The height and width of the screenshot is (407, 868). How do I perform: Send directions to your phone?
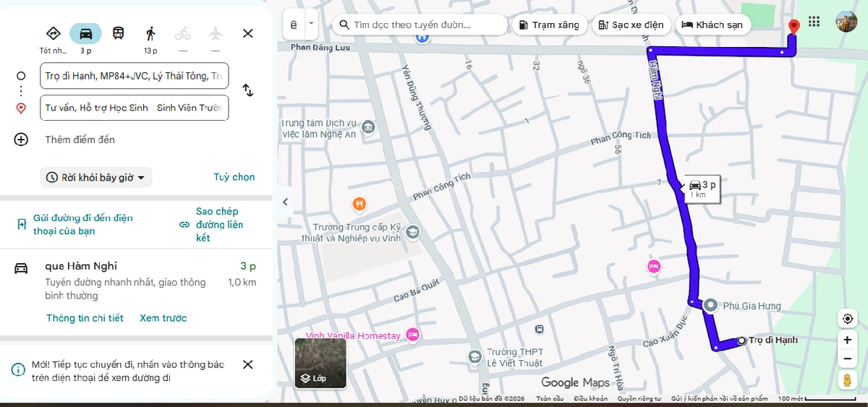tap(76, 224)
